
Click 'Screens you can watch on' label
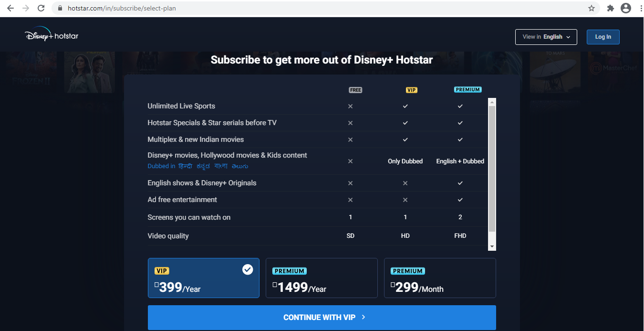[189, 217]
